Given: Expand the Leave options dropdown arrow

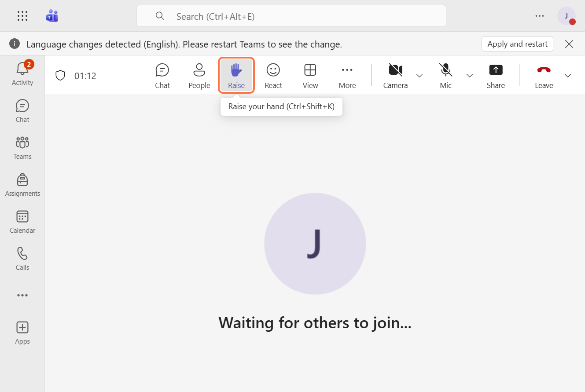Looking at the screenshot, I should click(568, 76).
